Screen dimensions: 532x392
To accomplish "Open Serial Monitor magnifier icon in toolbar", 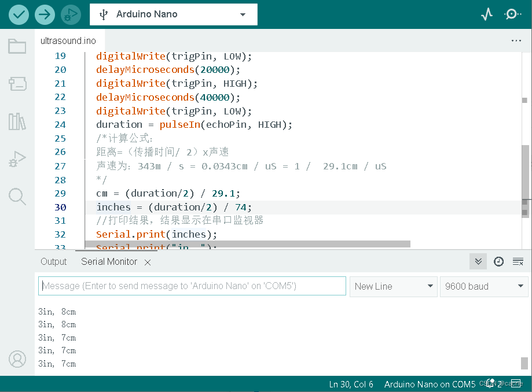I will point(512,14).
